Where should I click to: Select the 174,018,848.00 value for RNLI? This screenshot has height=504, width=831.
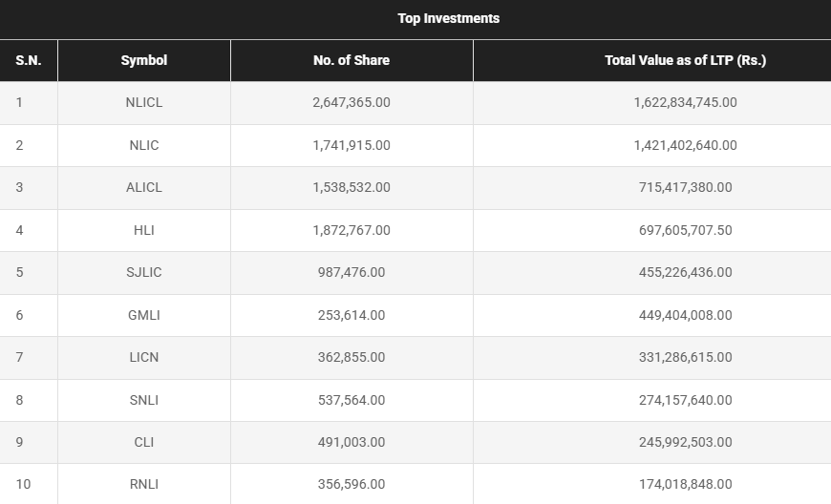[x=685, y=485]
